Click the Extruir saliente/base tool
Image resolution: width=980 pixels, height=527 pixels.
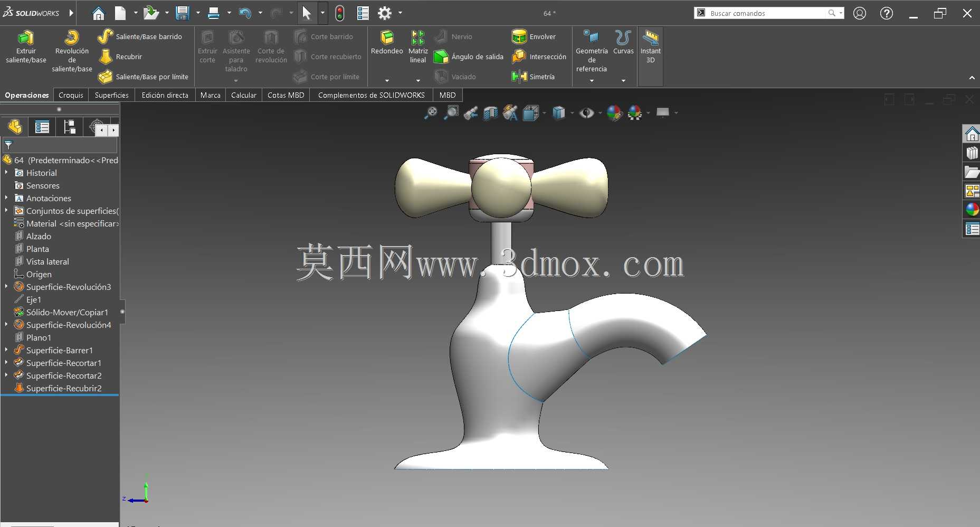point(26,48)
